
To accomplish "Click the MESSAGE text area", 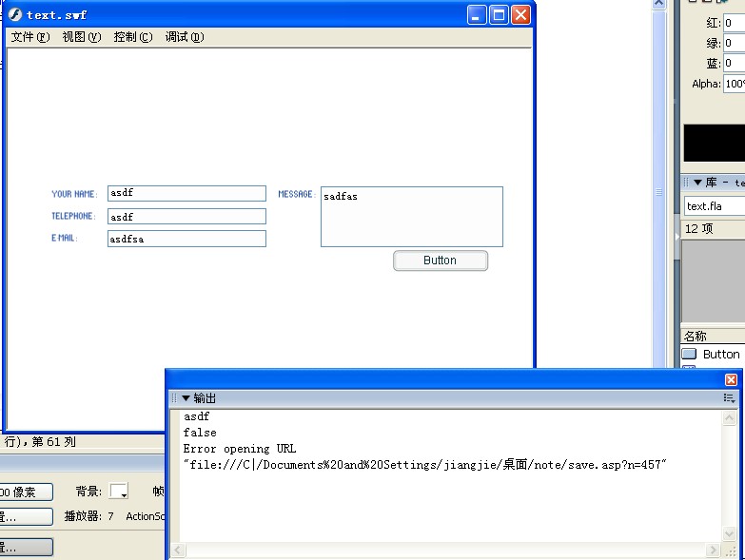I will click(412, 217).
